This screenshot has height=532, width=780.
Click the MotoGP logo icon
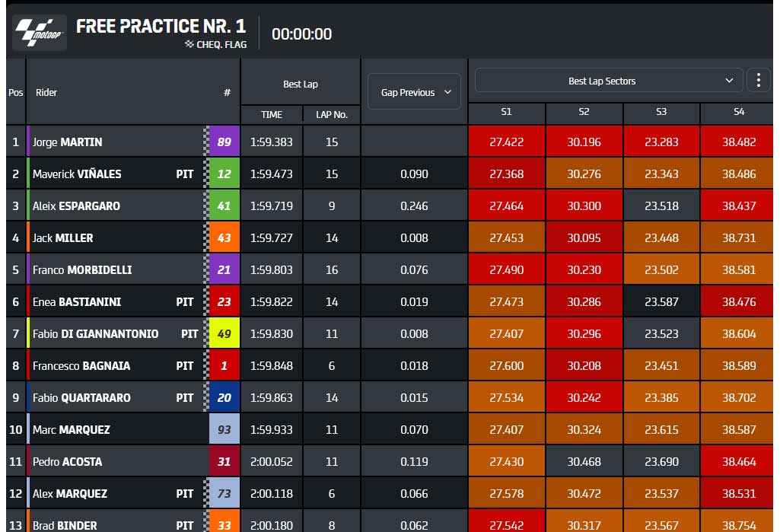pos(40,33)
